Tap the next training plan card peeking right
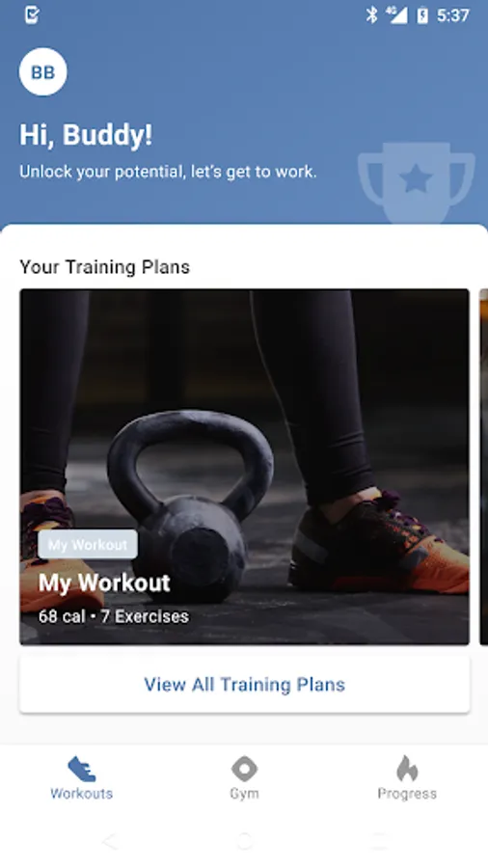The height and width of the screenshot is (868, 488). pyautogui.click(x=483, y=467)
